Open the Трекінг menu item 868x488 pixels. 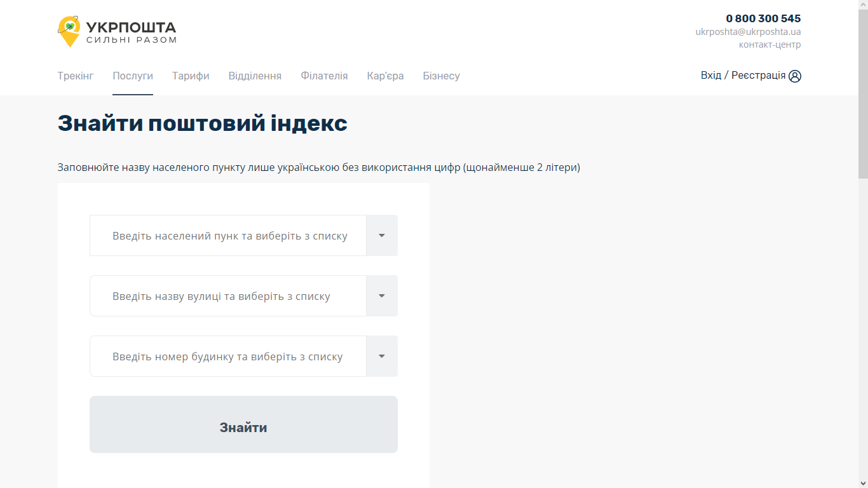(x=76, y=76)
